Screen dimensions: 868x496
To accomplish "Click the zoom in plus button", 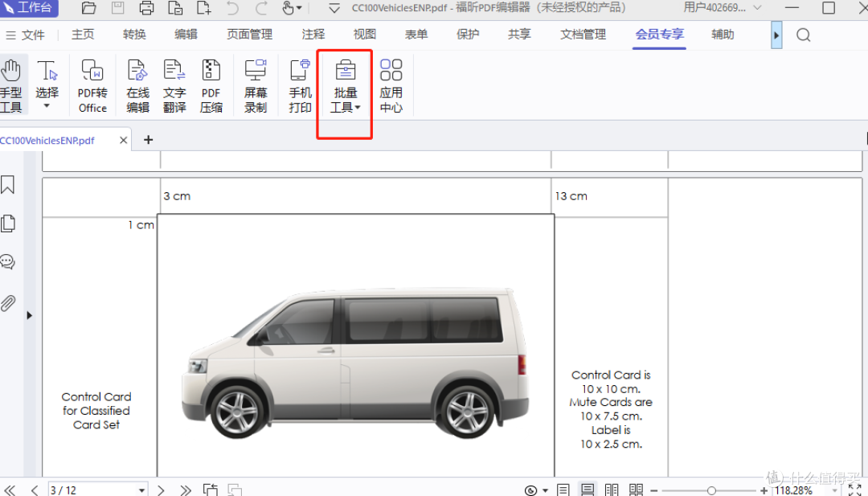I will pyautogui.click(x=764, y=490).
